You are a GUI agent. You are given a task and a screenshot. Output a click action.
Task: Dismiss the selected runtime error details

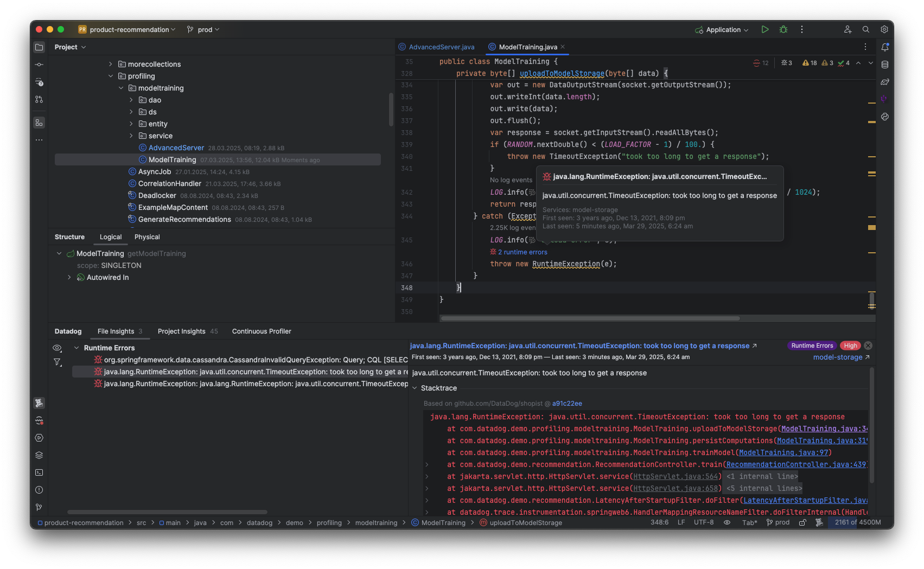[x=868, y=346]
